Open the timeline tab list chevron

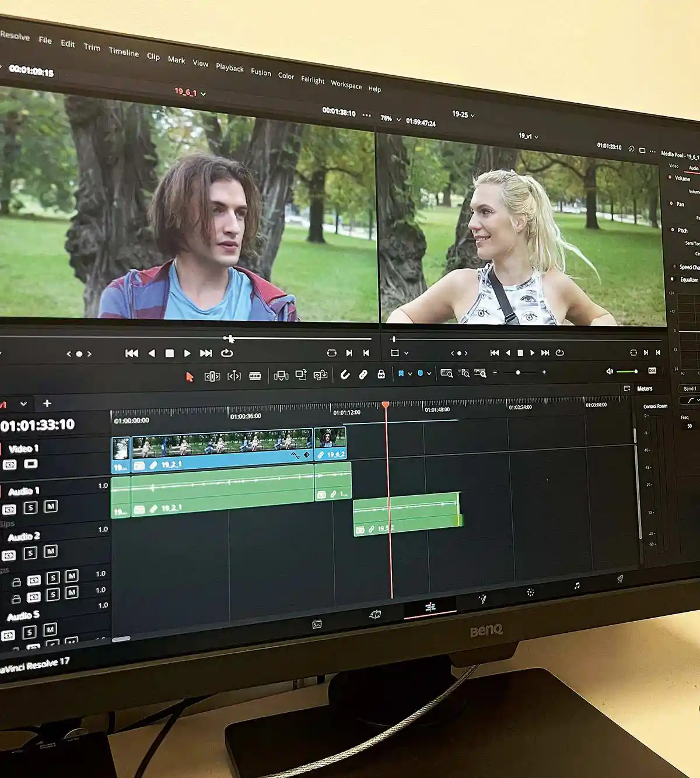click(x=23, y=404)
